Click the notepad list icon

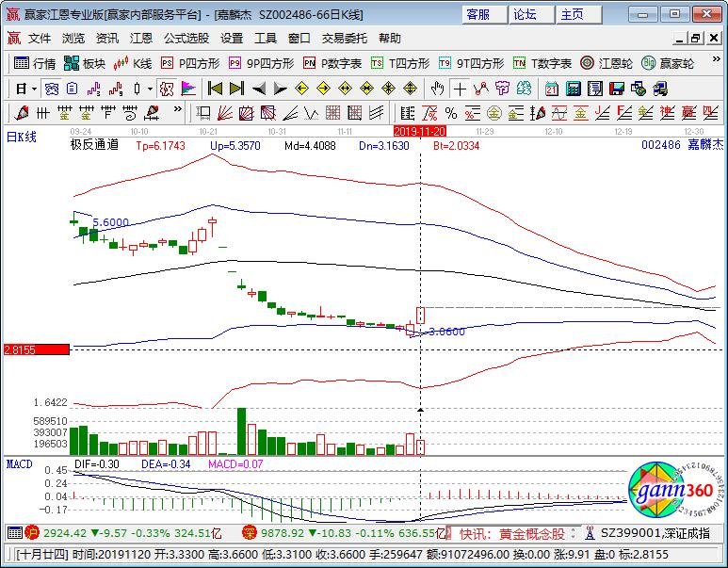click(x=595, y=89)
